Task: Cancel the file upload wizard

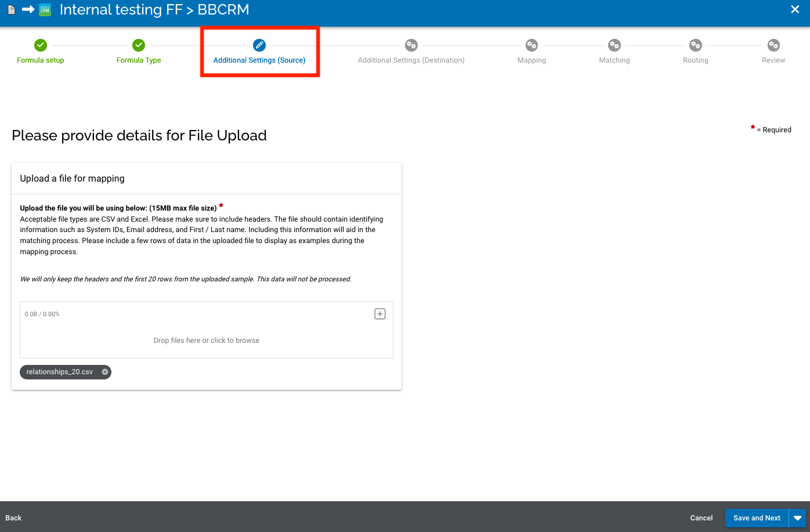Action: click(701, 517)
